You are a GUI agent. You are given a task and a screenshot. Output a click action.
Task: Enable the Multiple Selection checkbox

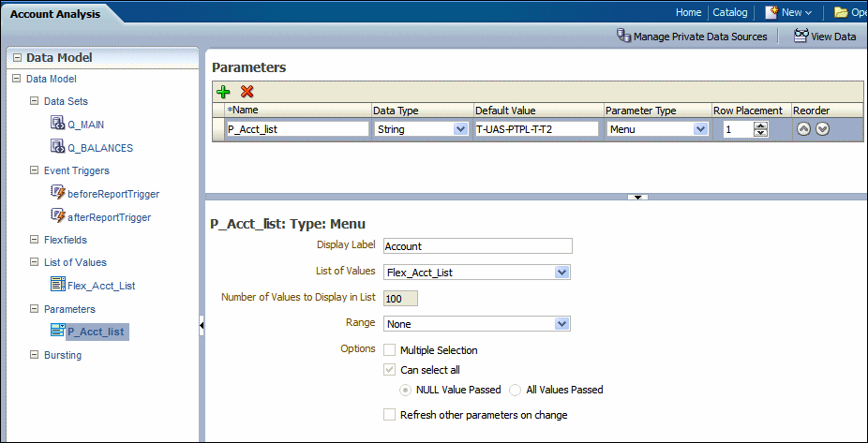coord(389,350)
